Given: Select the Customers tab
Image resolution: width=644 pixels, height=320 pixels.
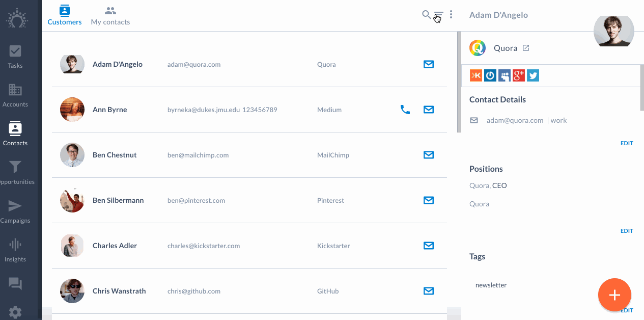Looking at the screenshot, I should pyautogui.click(x=65, y=16).
